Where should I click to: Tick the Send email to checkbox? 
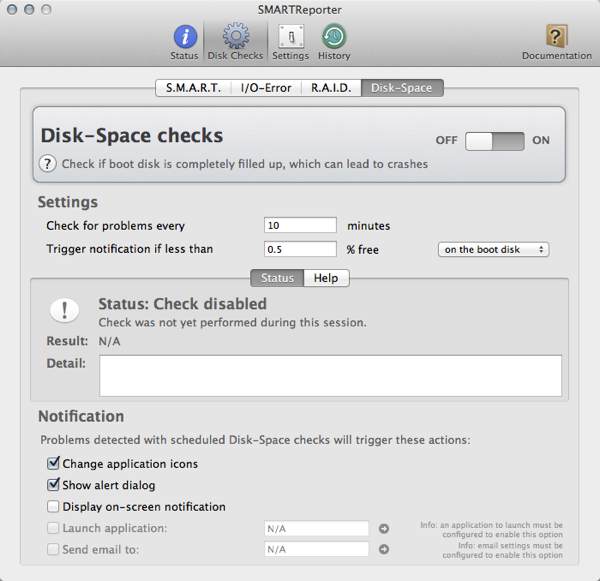53,549
